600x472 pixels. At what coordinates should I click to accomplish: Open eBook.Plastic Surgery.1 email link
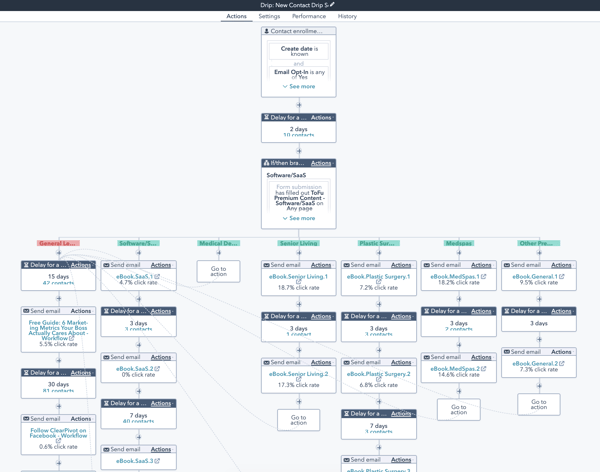click(x=378, y=279)
